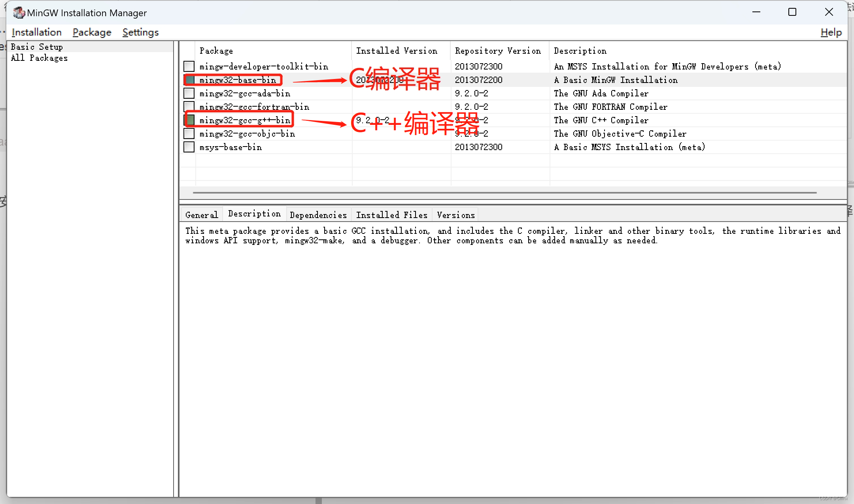854x504 pixels.
Task: Select All Packages in left pane
Action: (x=39, y=58)
